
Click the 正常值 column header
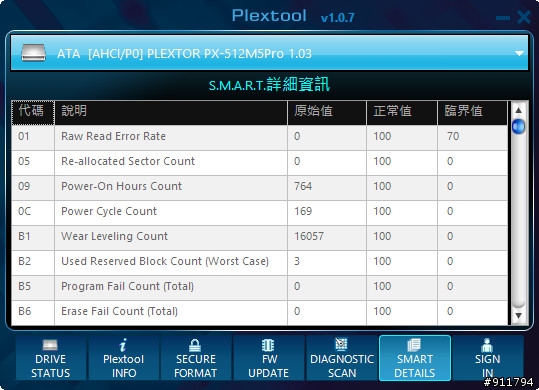click(x=402, y=113)
